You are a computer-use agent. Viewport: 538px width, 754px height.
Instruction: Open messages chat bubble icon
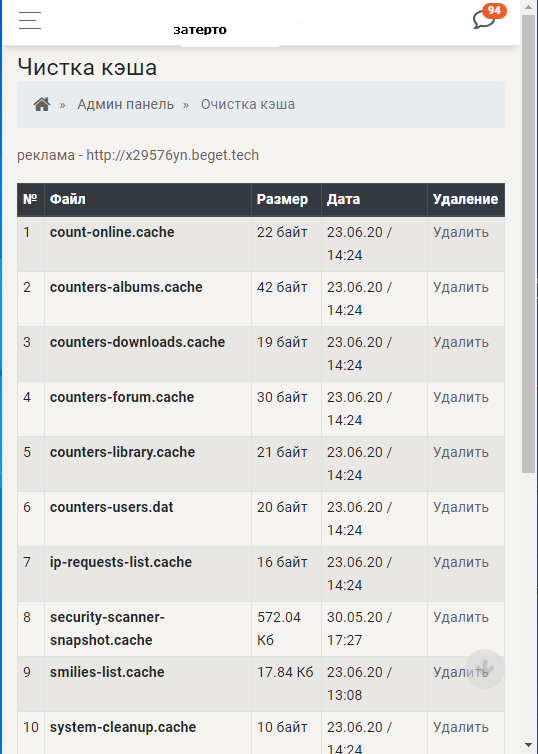tap(483, 20)
